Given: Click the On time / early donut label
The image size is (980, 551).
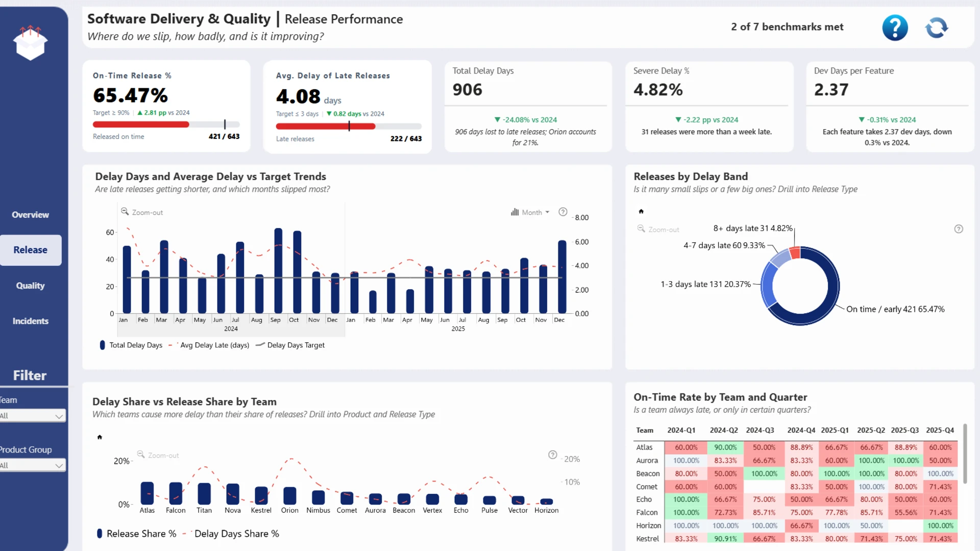Looking at the screenshot, I should point(895,309).
